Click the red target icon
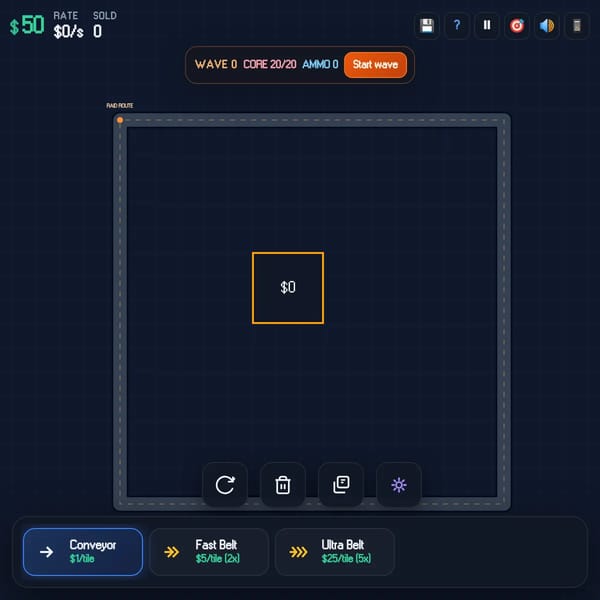Screen dimensions: 600x600 [517, 26]
